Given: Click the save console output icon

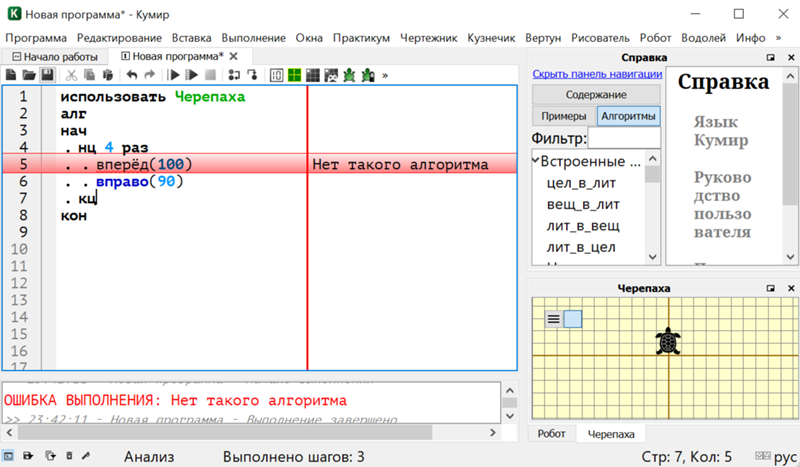Looking at the screenshot, I should pyautogui.click(x=28, y=456).
